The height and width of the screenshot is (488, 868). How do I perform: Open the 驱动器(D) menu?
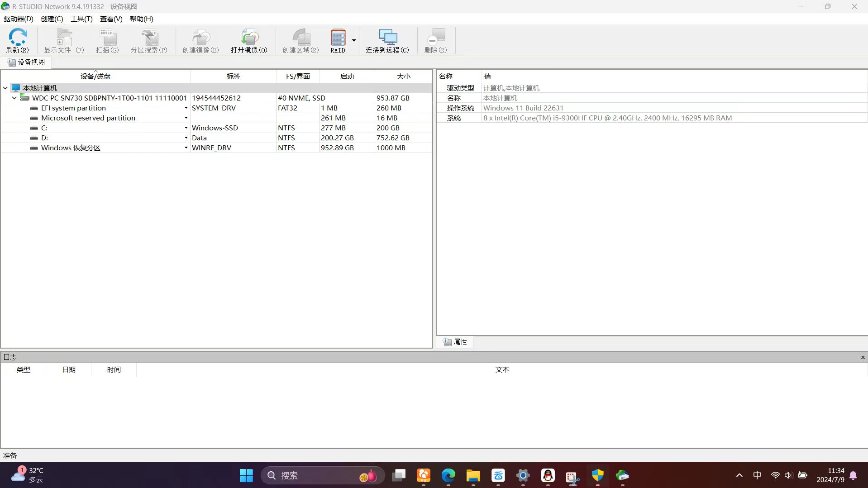(x=18, y=19)
